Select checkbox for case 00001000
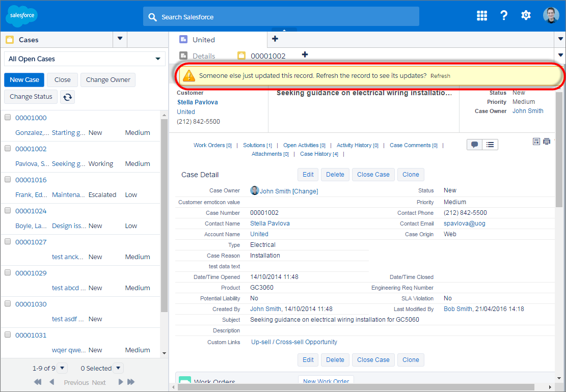This screenshot has width=566, height=392. coord(8,117)
